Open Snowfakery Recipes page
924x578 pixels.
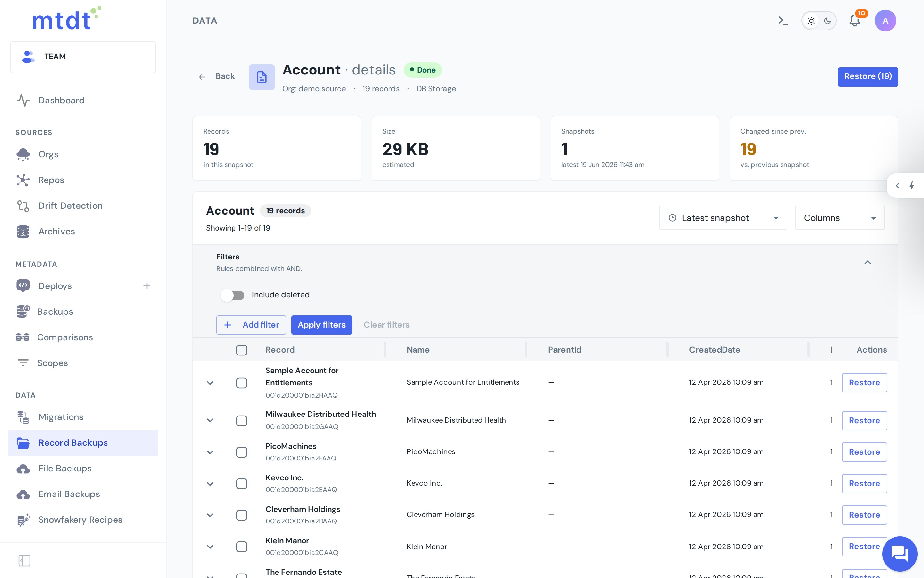click(x=83, y=520)
